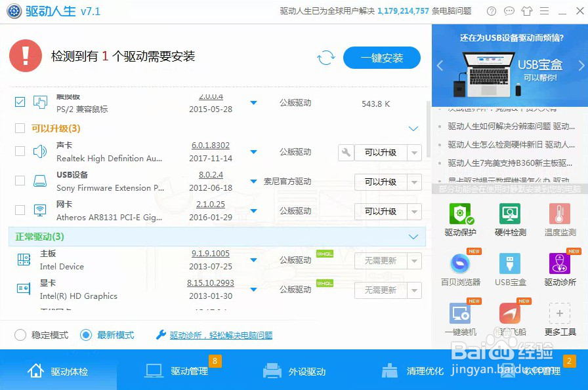Open the main menu hamburger icon
Viewport: 588px width, 390px height.
(545, 11)
